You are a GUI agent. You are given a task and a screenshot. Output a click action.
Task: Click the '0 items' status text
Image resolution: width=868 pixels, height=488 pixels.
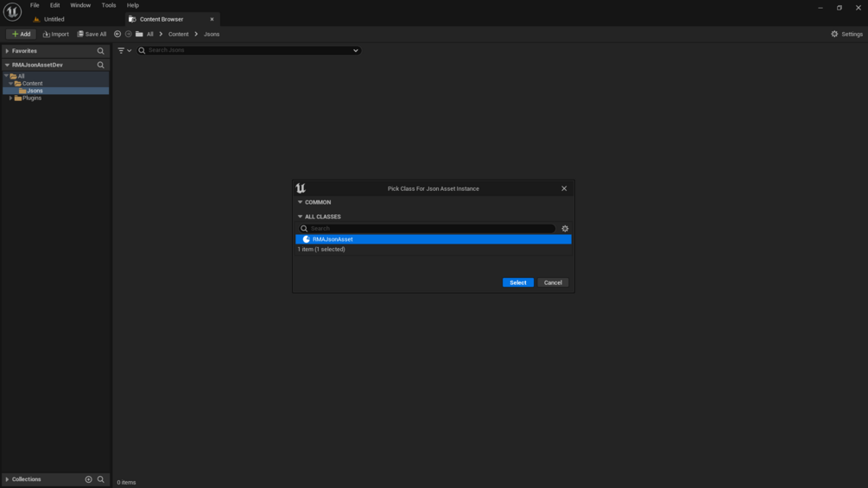(126, 483)
